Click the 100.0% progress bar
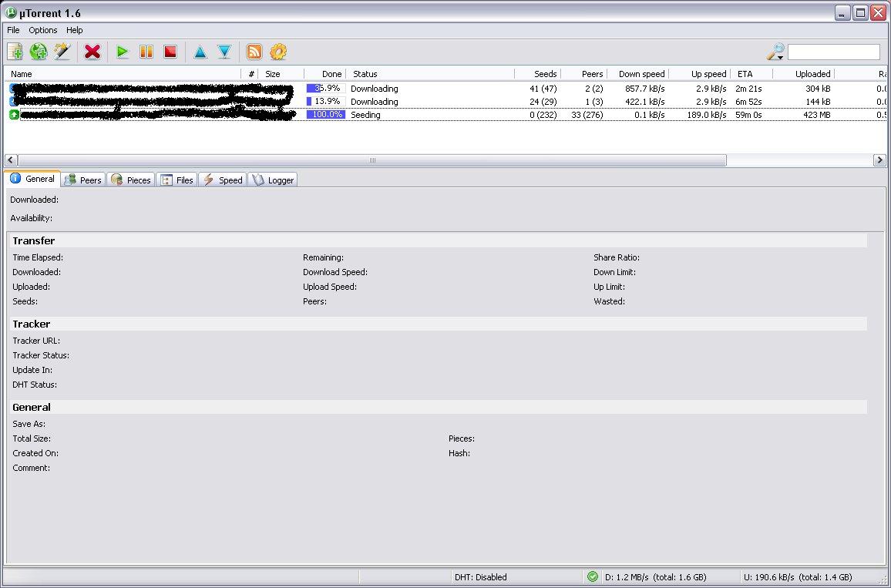891x588 pixels. click(325, 115)
